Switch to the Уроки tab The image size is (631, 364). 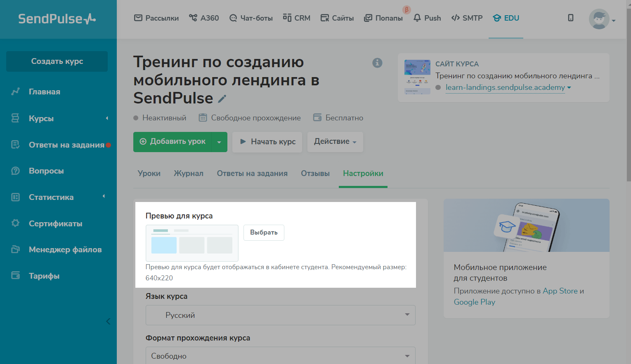point(149,174)
